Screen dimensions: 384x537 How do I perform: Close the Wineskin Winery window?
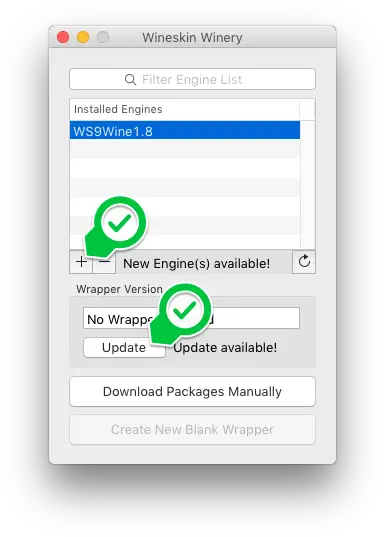pos(63,37)
